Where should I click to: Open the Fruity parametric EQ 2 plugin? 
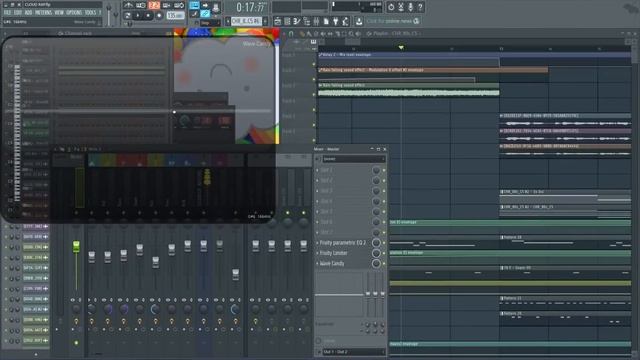[x=343, y=243]
